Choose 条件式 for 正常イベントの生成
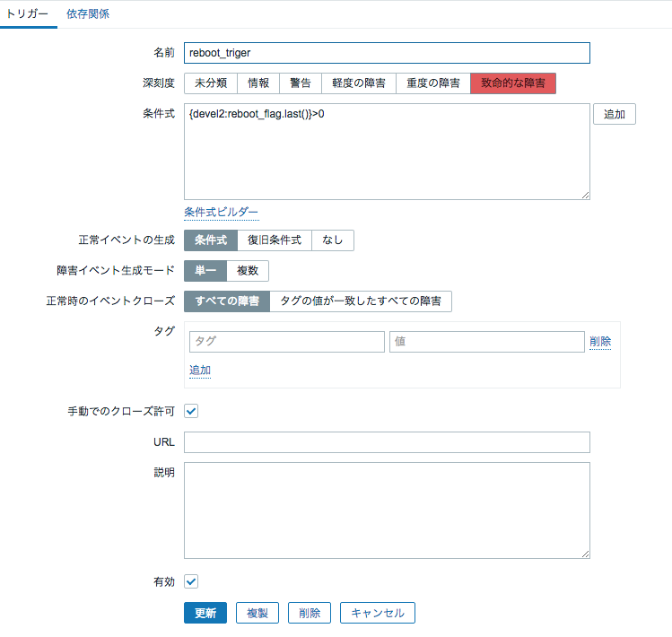Viewport: 672px width, 637px height. tap(211, 240)
